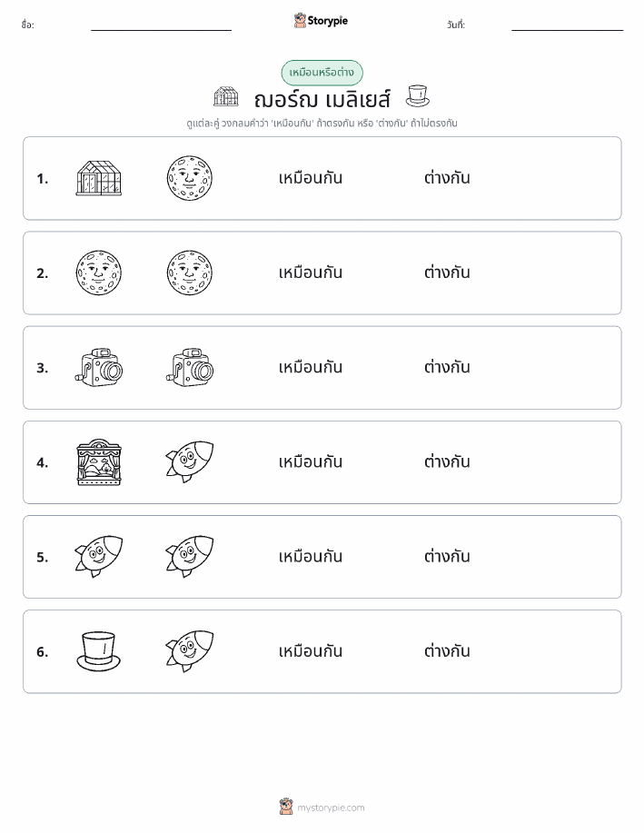The width and height of the screenshot is (644, 833).
Task: Click the greenhouse icon in row 1
Action: pos(99,178)
